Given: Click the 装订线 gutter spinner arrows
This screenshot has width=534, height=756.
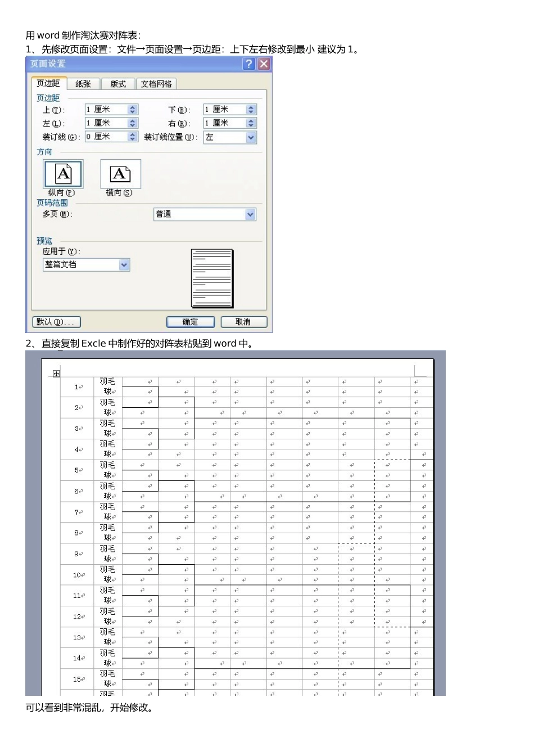Looking at the screenshot, I should click(133, 137).
